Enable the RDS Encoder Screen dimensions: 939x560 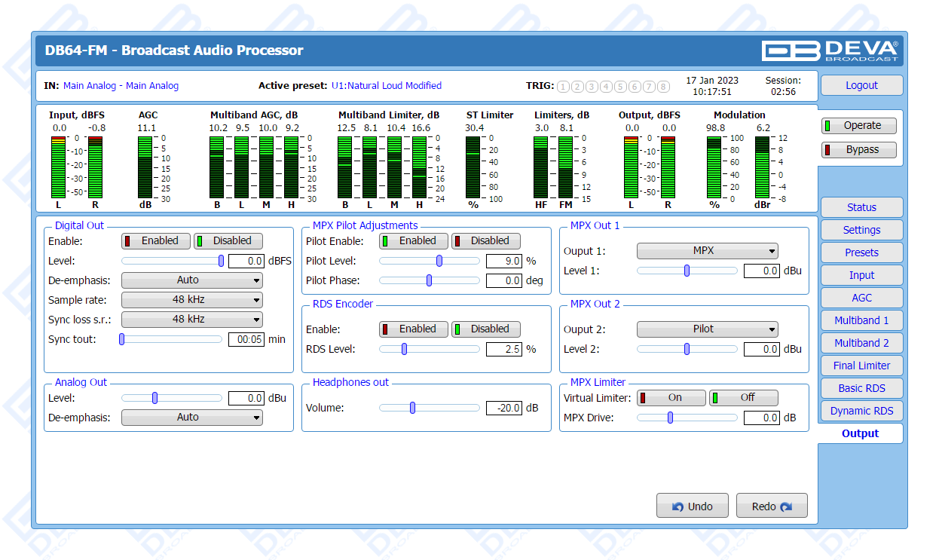[414, 329]
